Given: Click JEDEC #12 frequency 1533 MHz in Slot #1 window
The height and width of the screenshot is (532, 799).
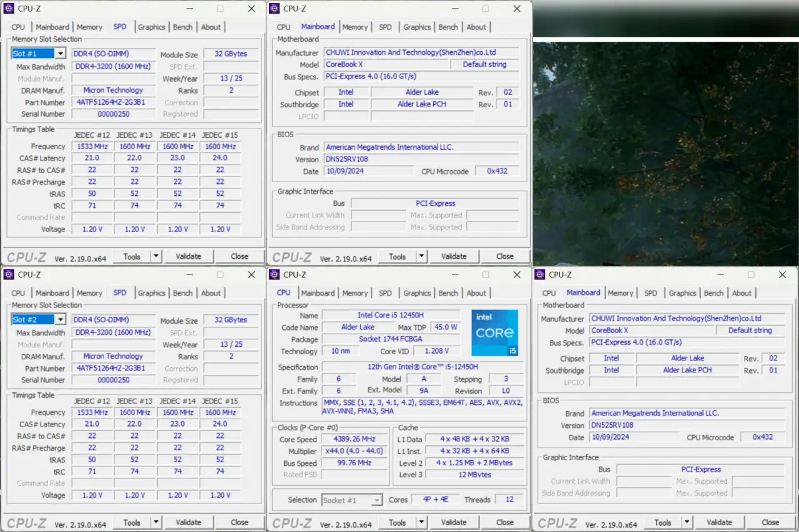Looking at the screenshot, I should pos(92,147).
